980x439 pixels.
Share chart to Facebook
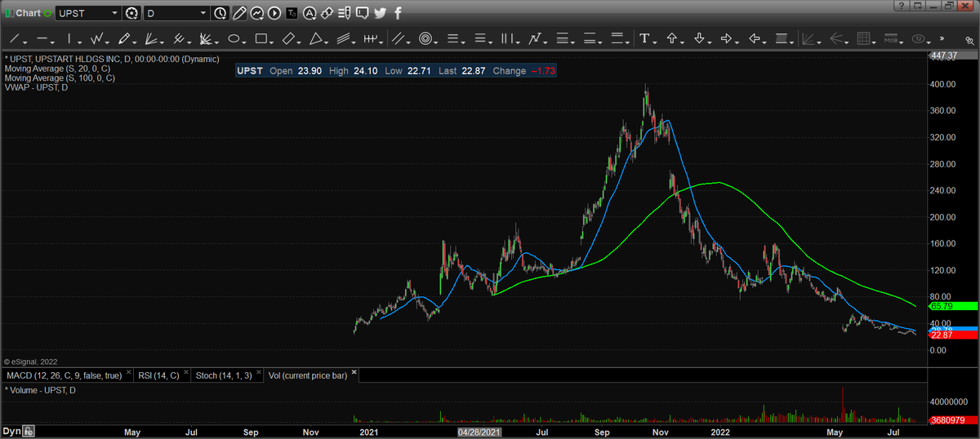(399, 13)
